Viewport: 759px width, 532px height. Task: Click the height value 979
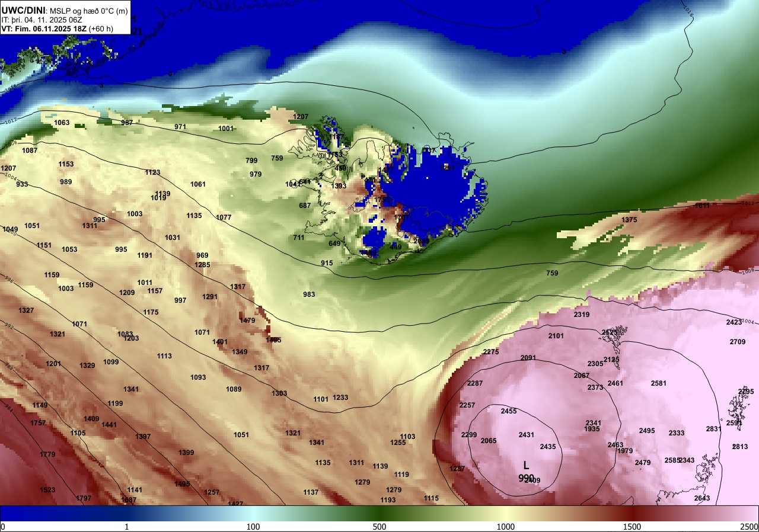pyautogui.click(x=256, y=174)
